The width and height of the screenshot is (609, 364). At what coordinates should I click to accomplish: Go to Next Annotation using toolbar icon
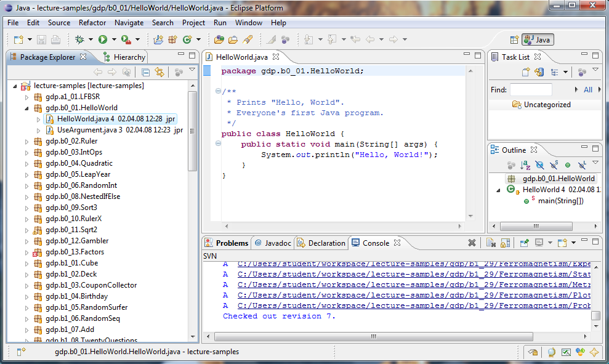pyautogui.click(x=309, y=39)
